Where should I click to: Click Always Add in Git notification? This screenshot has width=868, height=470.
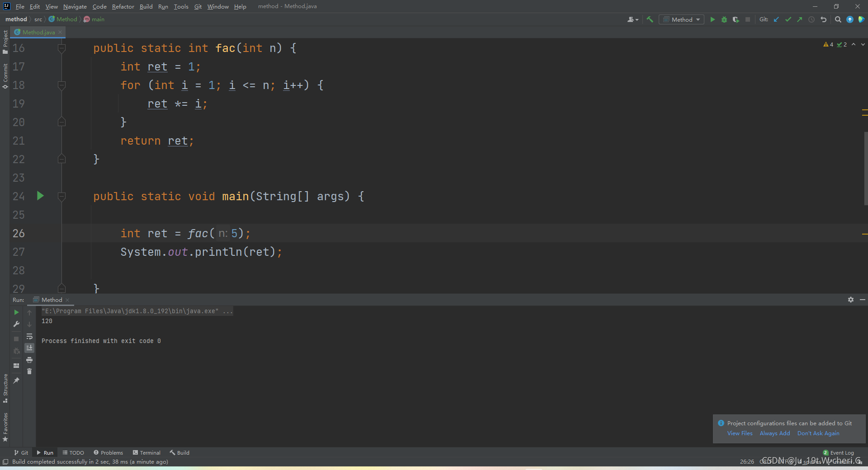pos(775,433)
